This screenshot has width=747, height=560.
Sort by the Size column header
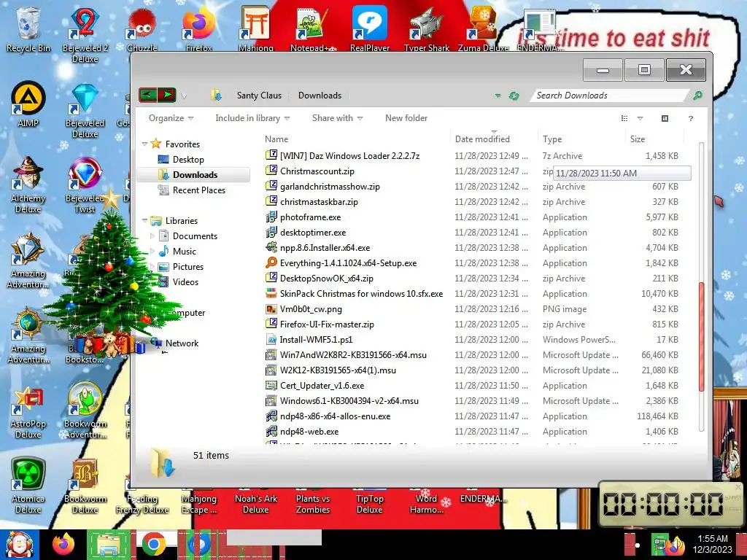(x=638, y=139)
